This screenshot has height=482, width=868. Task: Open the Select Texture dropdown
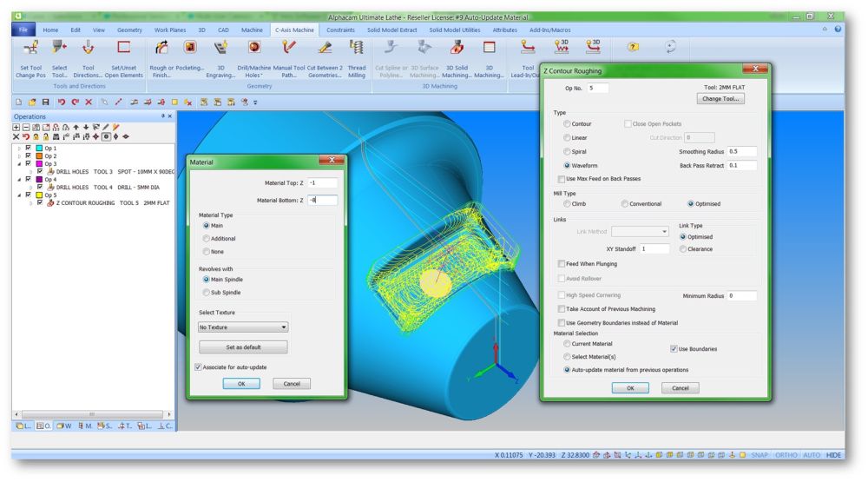243,327
